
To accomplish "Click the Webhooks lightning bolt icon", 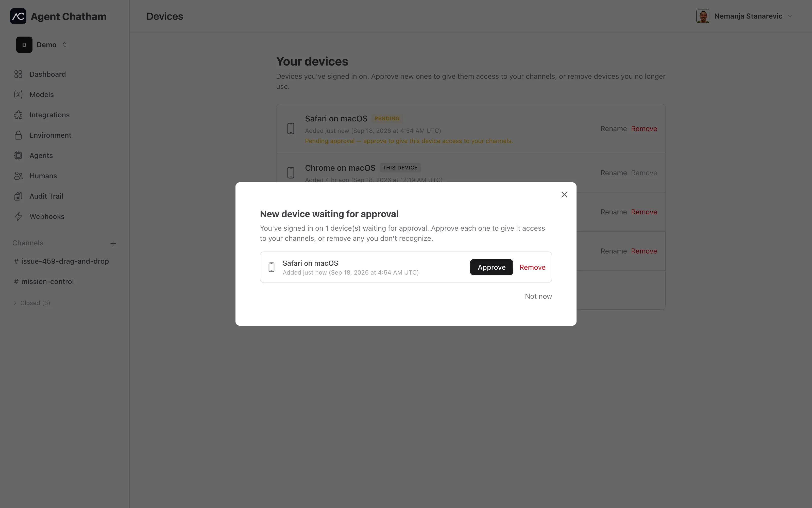I will point(18,216).
